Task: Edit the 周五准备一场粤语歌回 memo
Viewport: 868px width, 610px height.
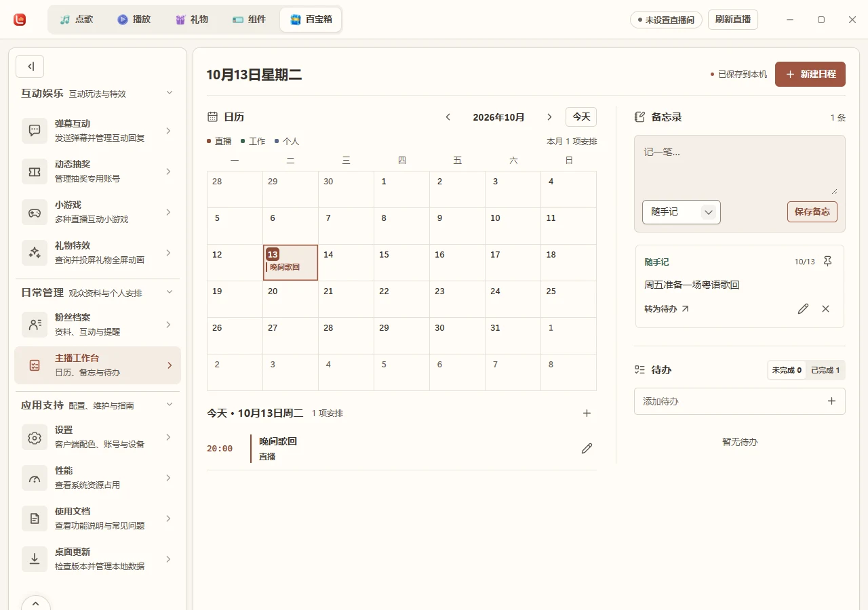Action: coord(804,309)
